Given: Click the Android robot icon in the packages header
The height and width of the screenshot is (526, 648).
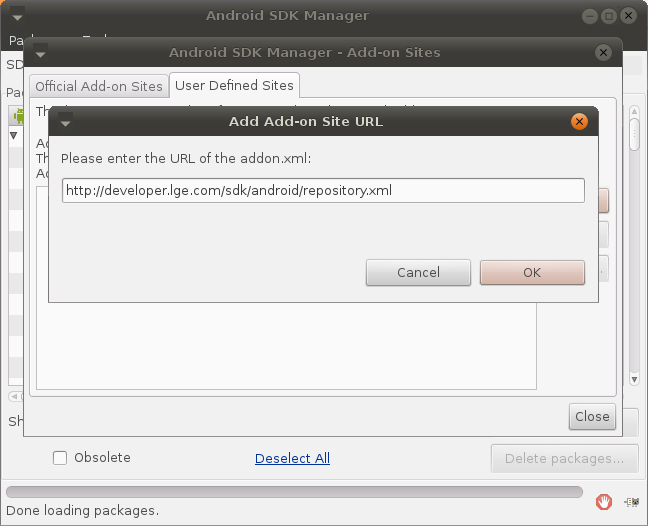Looking at the screenshot, I should tap(18, 116).
